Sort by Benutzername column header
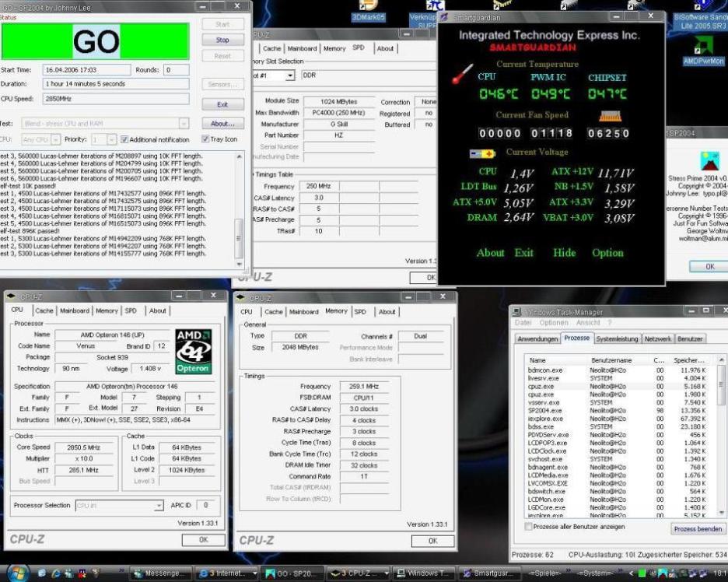Viewport: 728px width, 582px height. click(619, 360)
